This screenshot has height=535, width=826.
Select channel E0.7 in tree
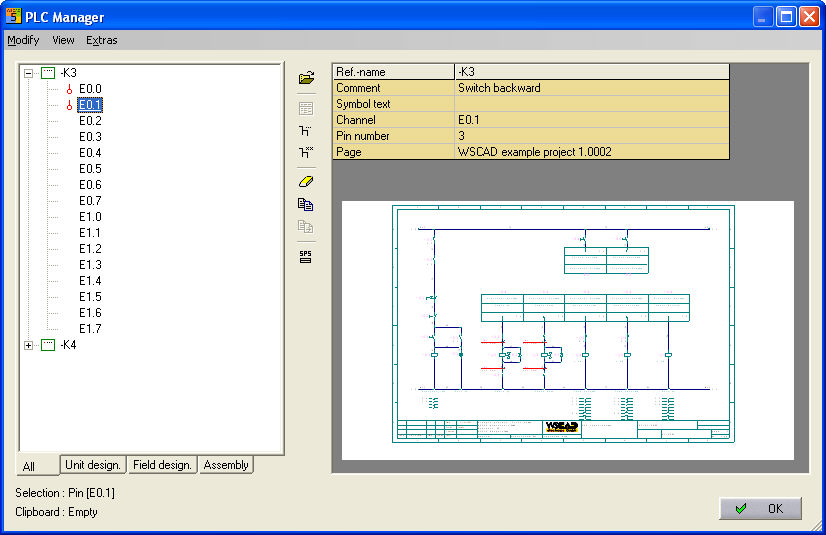pos(90,201)
